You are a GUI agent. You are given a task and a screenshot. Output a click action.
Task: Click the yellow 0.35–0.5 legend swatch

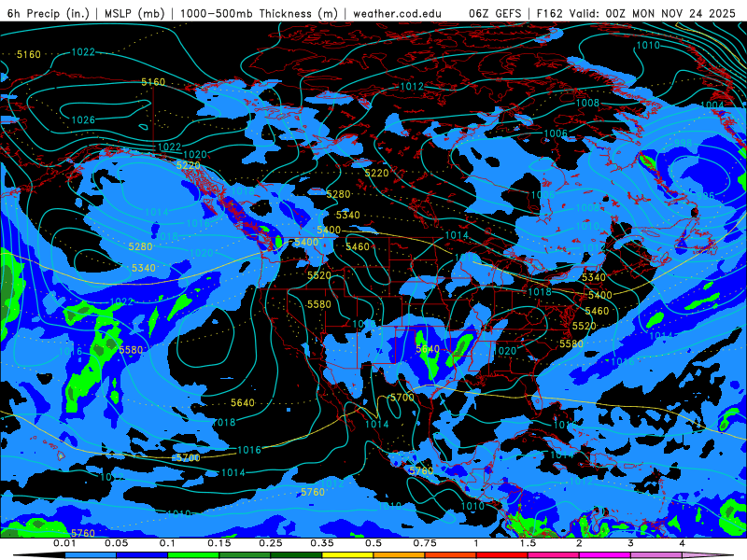tap(347, 555)
